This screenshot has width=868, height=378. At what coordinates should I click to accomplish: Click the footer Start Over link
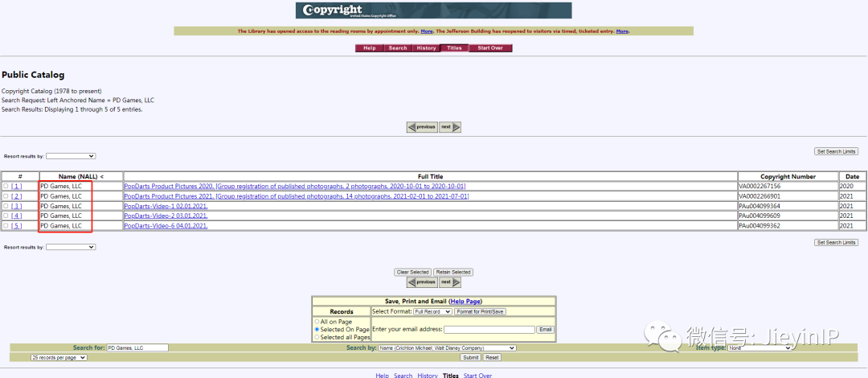click(477, 376)
